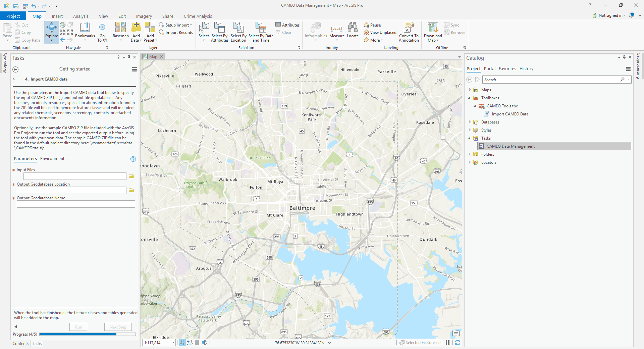Screen dimensions: 644x349
Task: Toggle the grid in map status bar
Action: coord(197,343)
